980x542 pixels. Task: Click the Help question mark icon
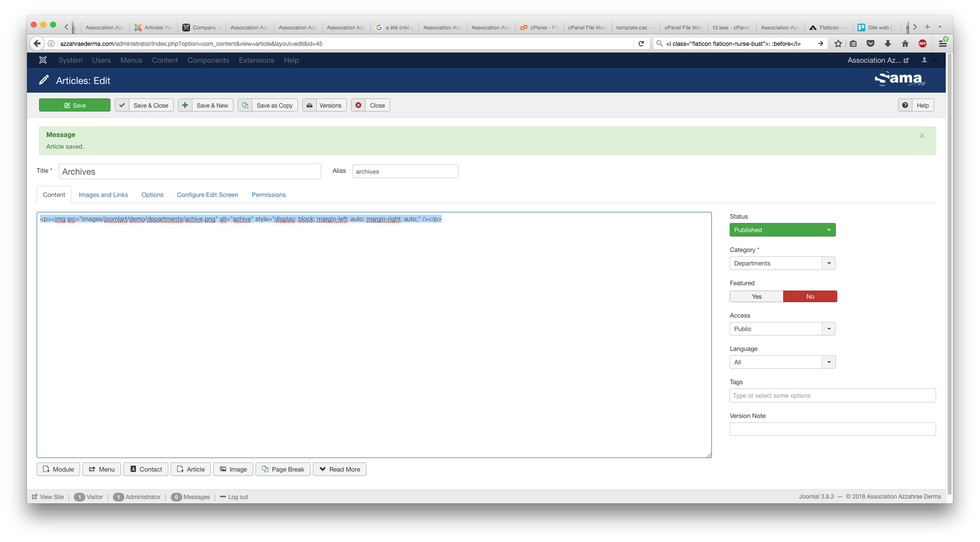905,105
